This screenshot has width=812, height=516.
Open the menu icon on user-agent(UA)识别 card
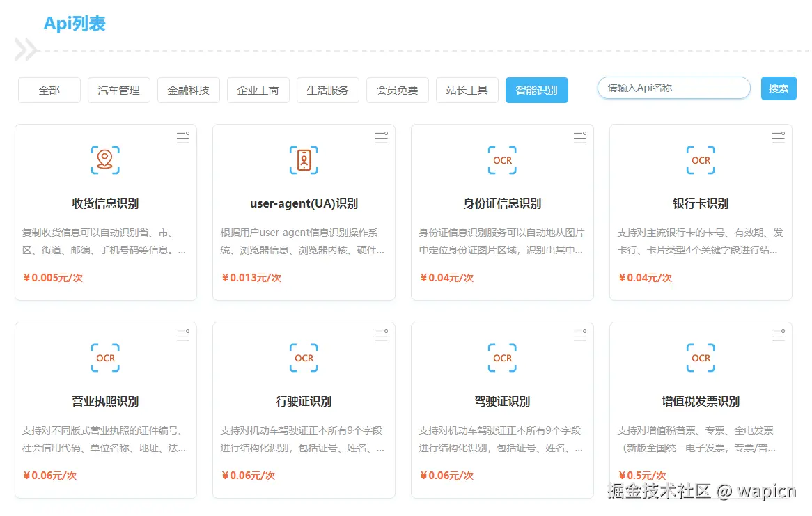click(x=382, y=138)
